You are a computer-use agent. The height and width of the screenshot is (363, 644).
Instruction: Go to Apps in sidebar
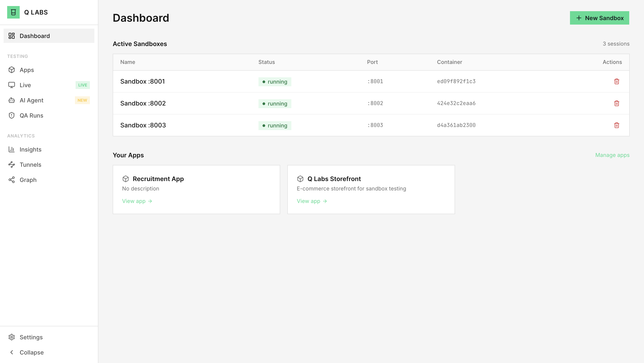click(27, 70)
